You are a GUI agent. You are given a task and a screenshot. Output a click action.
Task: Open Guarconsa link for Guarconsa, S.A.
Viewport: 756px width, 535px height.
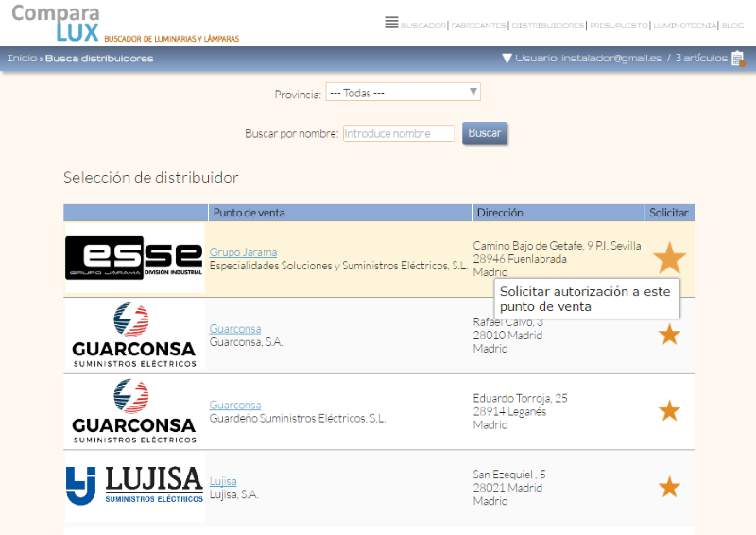235,329
